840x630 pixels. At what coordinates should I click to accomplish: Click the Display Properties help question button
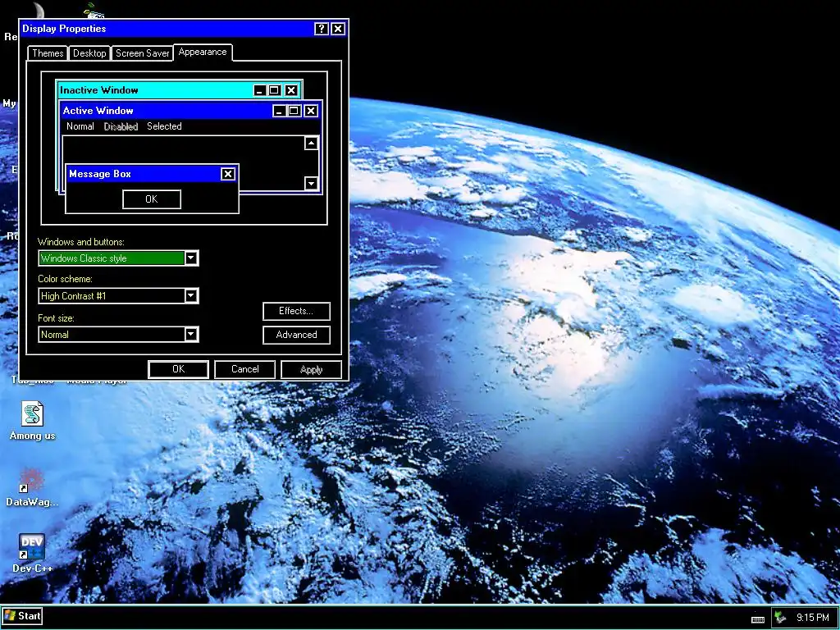(x=321, y=29)
